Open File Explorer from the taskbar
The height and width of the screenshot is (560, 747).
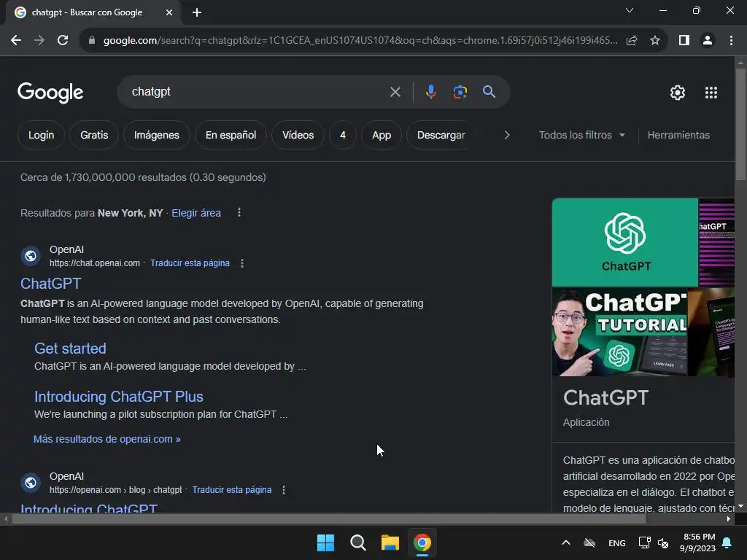tap(390, 542)
